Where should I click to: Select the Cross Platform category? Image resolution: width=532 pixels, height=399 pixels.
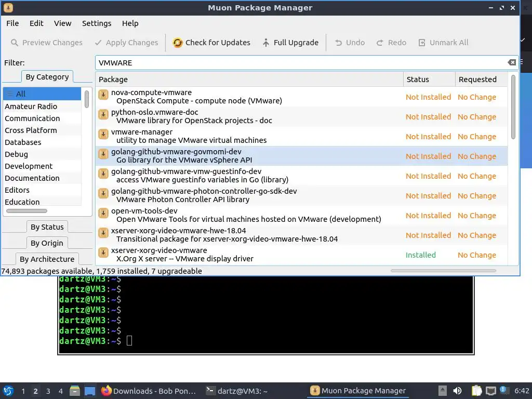tap(42, 130)
